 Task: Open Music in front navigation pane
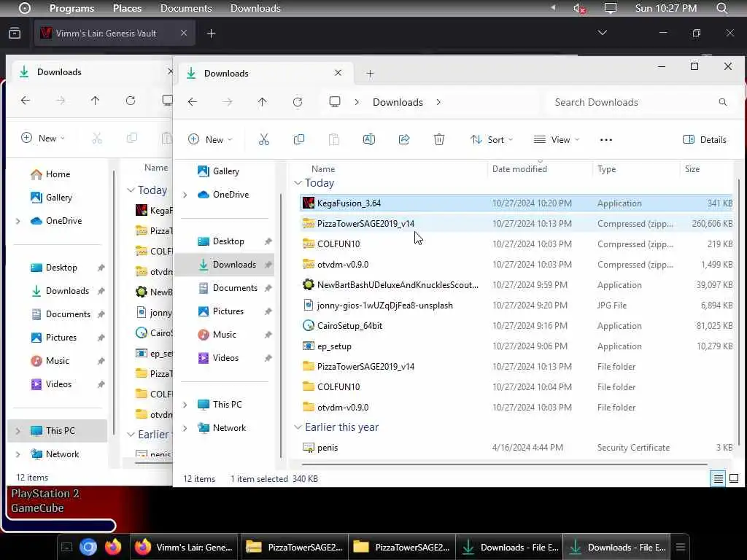pyautogui.click(x=225, y=334)
